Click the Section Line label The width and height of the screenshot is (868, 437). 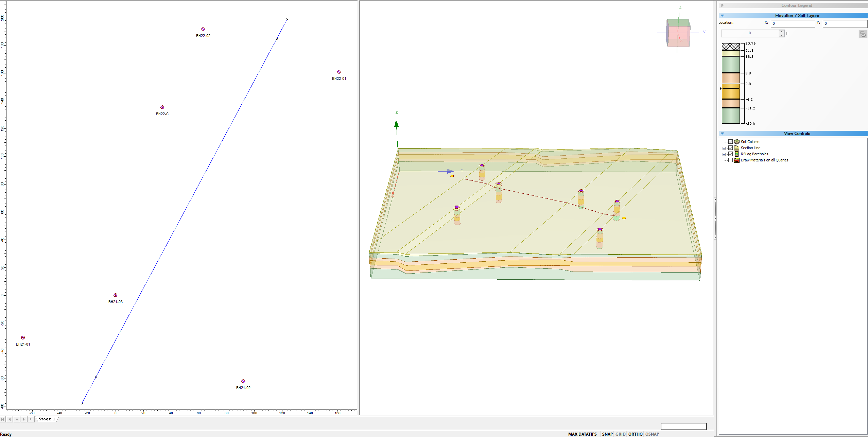point(750,148)
